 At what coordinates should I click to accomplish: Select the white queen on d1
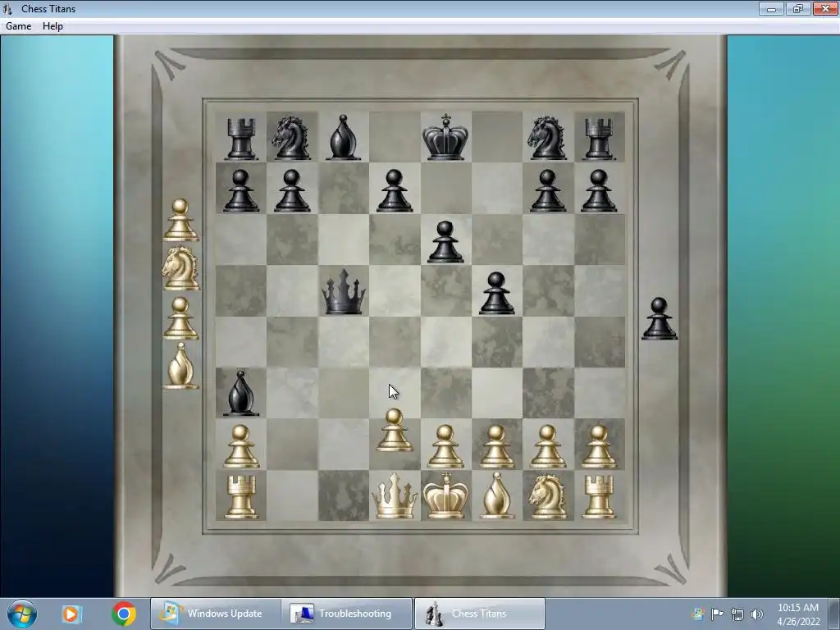coord(395,495)
